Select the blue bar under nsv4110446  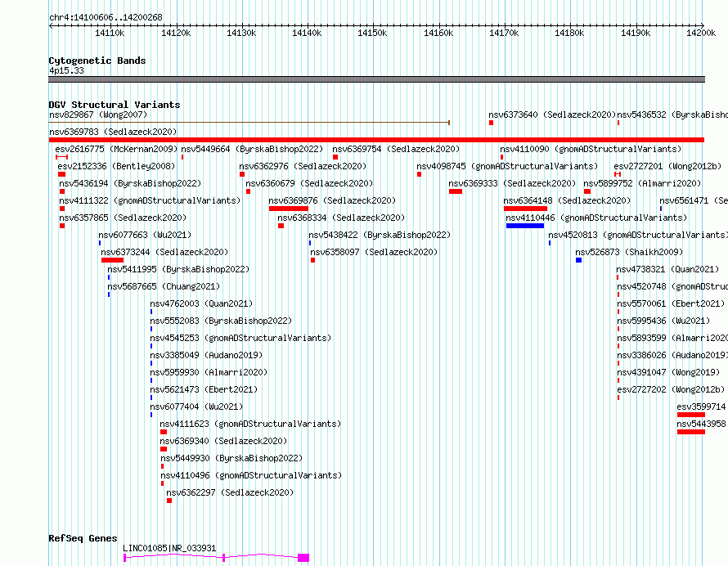(525, 226)
